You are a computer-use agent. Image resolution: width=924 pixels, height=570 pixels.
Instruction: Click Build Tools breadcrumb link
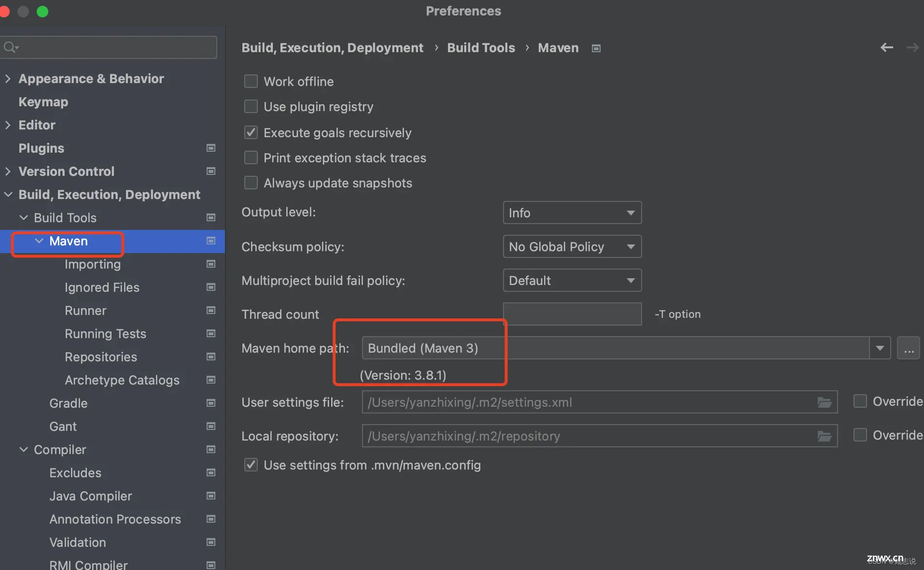point(481,48)
